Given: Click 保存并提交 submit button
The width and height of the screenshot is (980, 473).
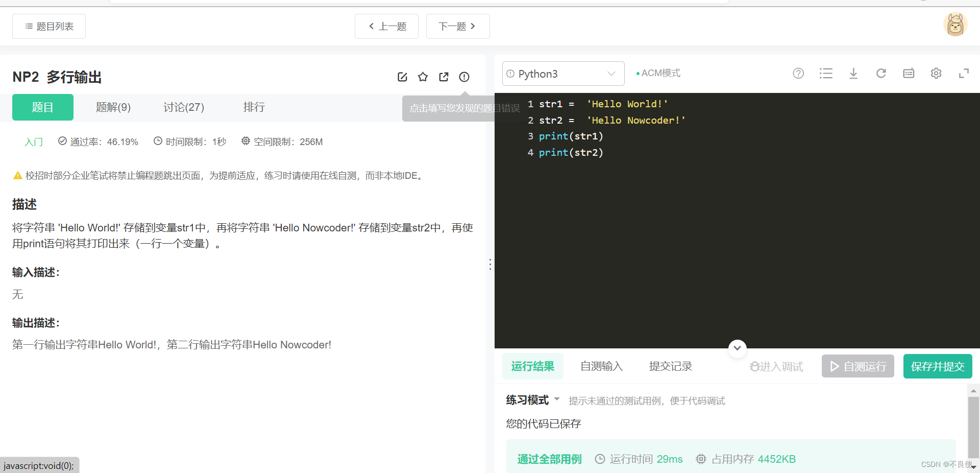Looking at the screenshot, I should click(x=938, y=366).
